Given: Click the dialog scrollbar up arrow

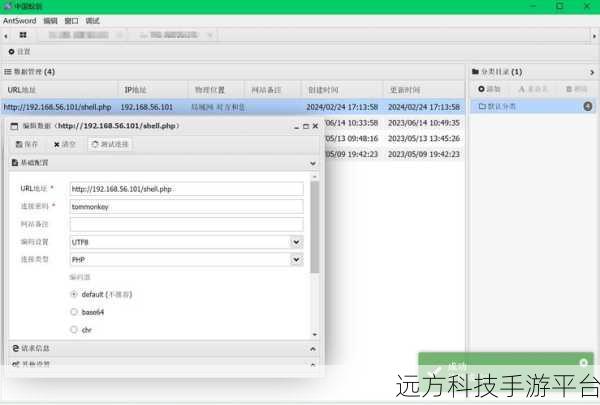Looking at the screenshot, I should (315, 177).
